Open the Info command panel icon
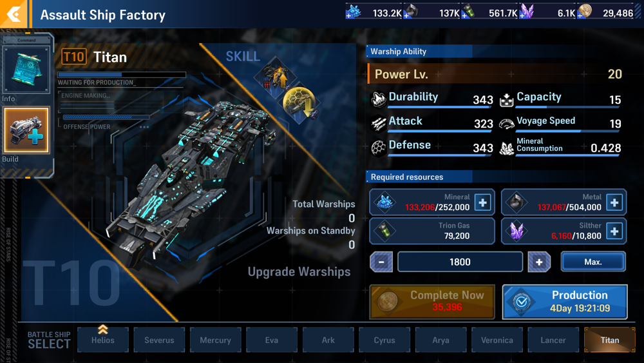644x363 pixels. (26, 69)
